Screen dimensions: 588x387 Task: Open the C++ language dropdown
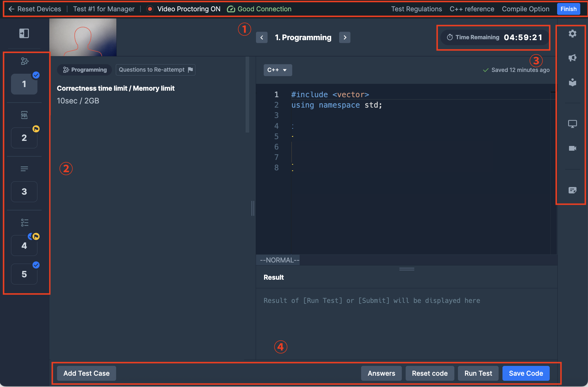(x=277, y=70)
